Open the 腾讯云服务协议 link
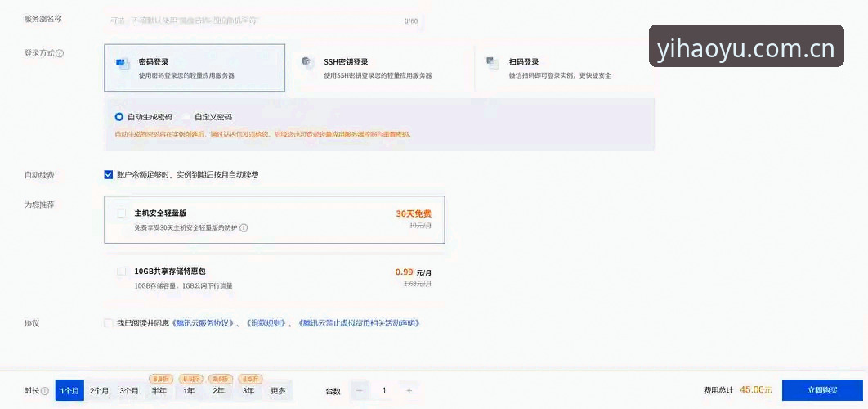The height and width of the screenshot is (409, 868). coord(204,323)
